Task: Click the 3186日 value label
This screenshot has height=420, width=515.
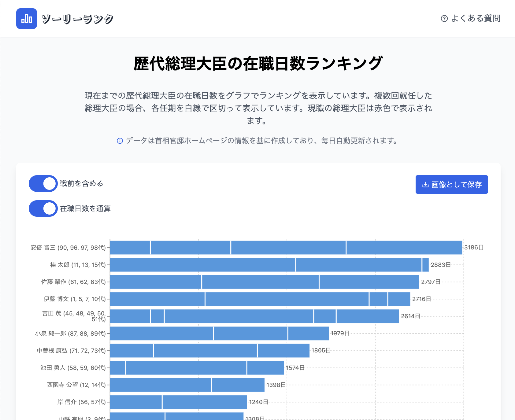Action: pos(474,248)
